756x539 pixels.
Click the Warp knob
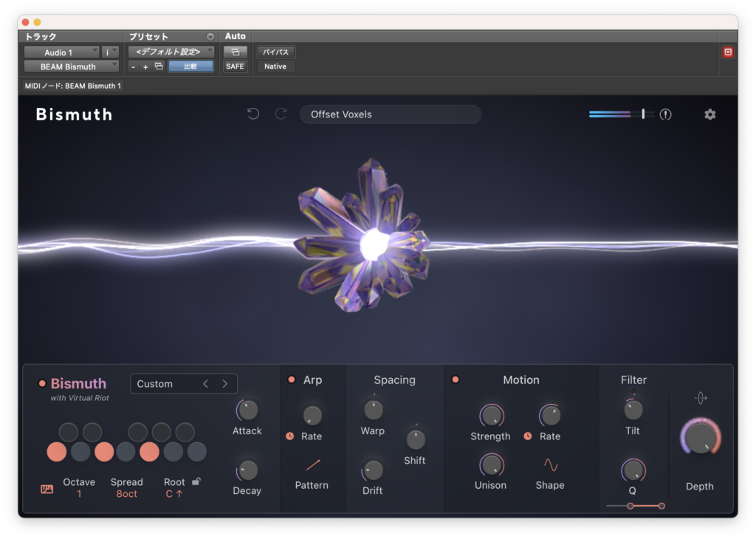(x=373, y=411)
